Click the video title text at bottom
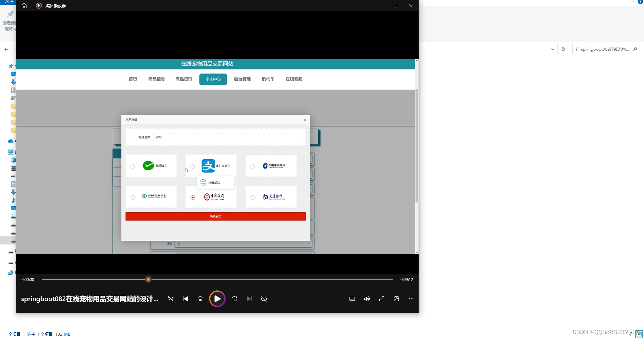Viewport: 644px width, 338px height. click(90, 299)
